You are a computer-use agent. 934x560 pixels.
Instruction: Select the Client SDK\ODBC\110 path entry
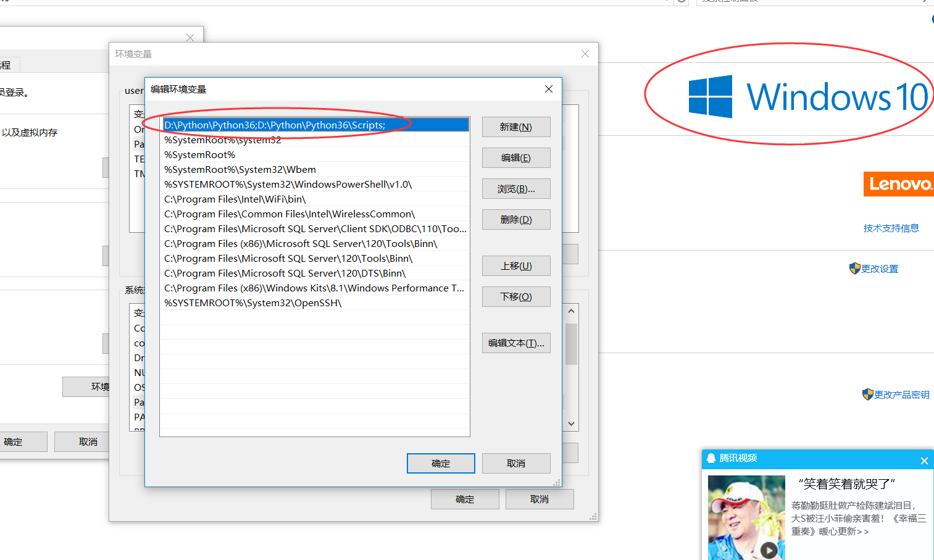tap(315, 229)
